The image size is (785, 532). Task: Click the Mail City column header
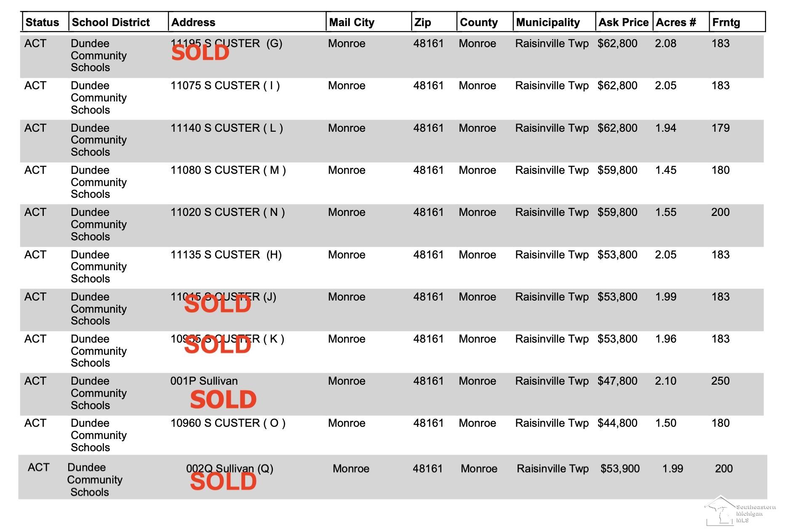click(352, 22)
